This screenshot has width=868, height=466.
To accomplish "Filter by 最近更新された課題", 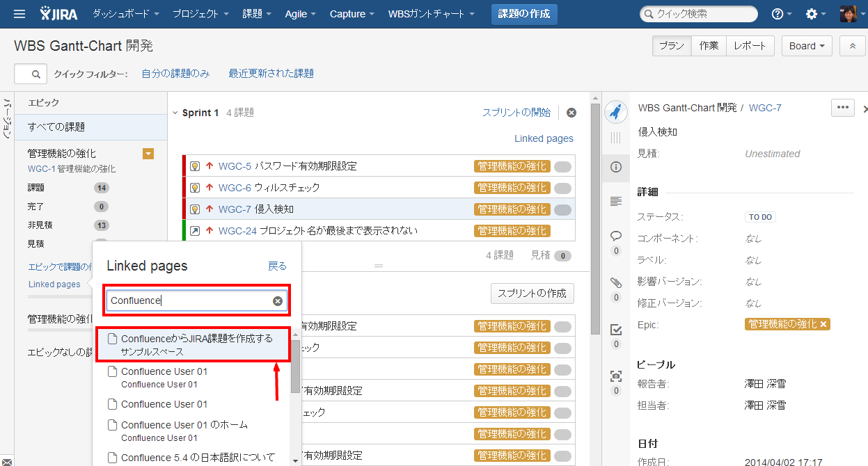I will pyautogui.click(x=271, y=74).
